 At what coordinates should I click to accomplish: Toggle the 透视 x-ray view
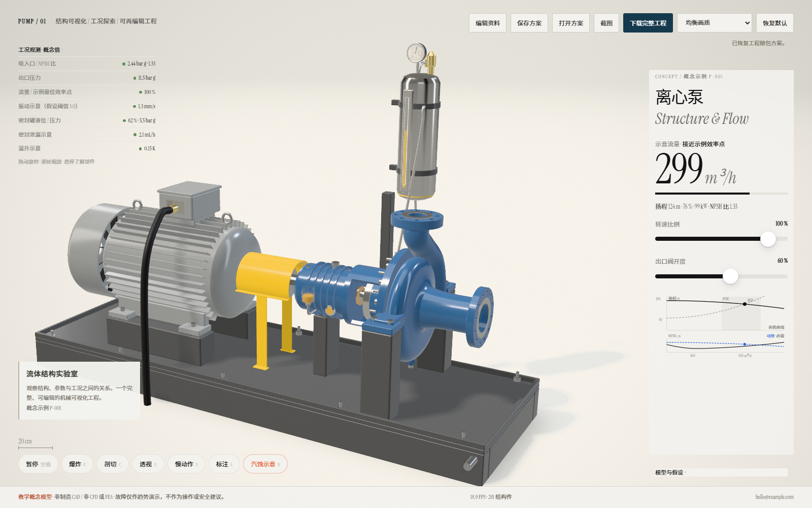point(148,464)
